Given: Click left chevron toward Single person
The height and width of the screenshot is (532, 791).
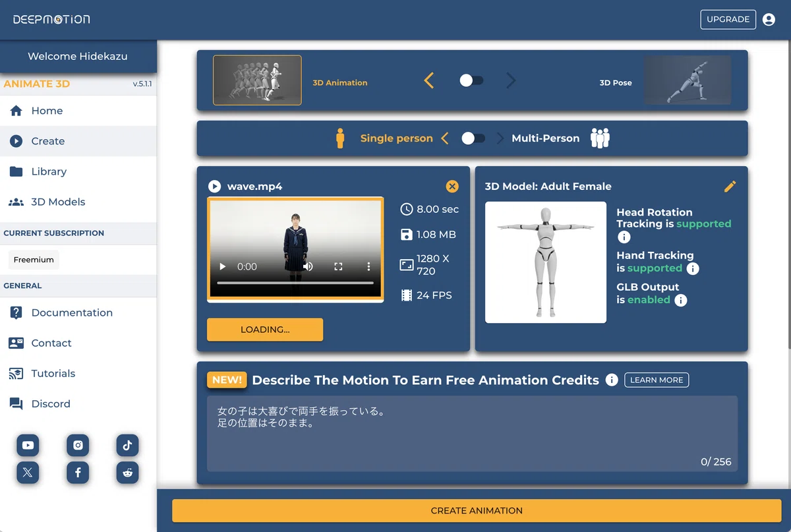Looking at the screenshot, I should coord(445,138).
